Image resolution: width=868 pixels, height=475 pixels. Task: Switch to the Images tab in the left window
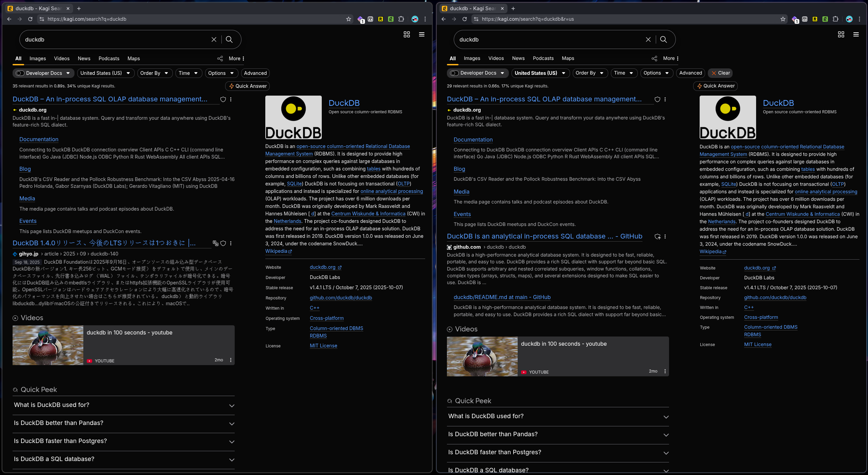(x=37, y=59)
